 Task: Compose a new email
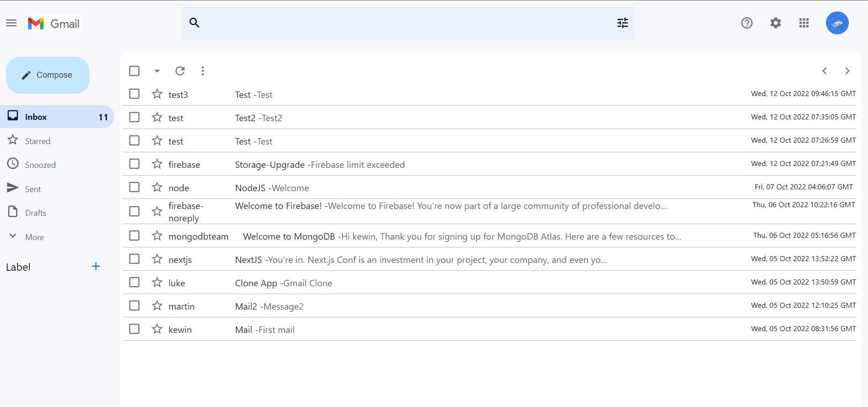pyautogui.click(x=48, y=75)
